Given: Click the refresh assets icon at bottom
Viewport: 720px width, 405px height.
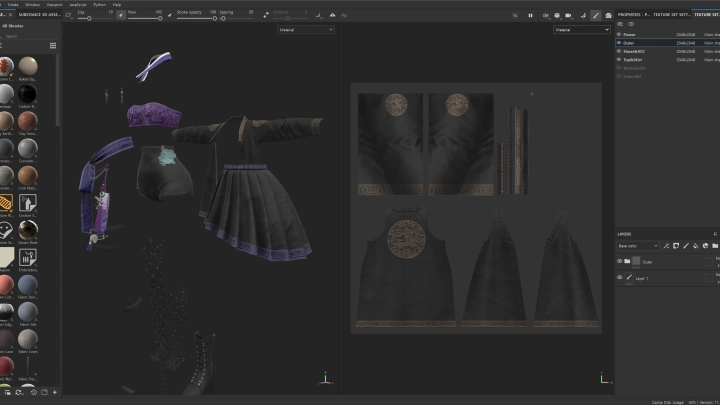Looking at the screenshot, I should (19, 392).
